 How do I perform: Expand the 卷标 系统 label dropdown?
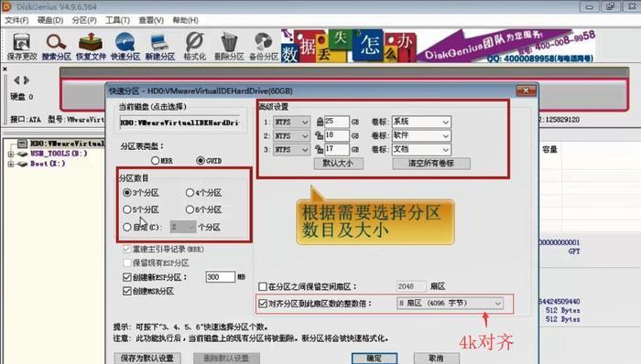[x=421, y=122]
